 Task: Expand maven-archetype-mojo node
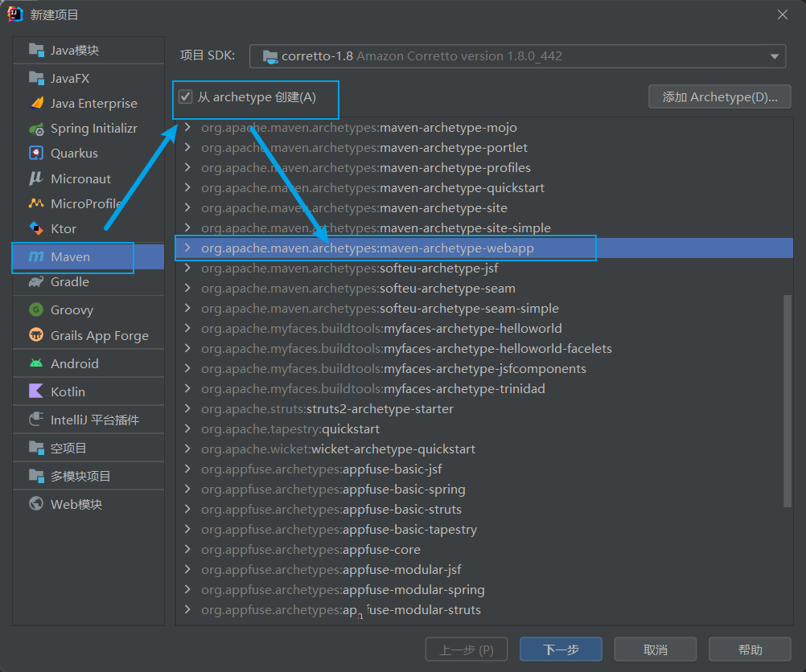coord(187,128)
